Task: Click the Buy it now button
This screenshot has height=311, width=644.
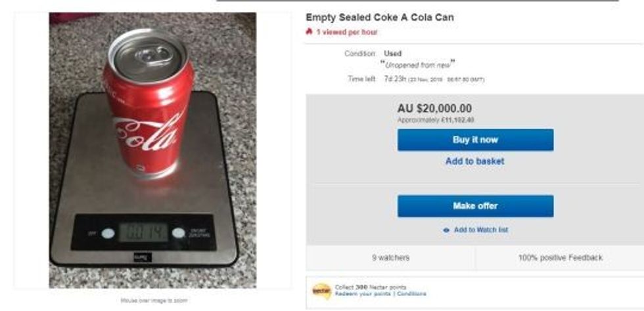Action: pos(475,140)
